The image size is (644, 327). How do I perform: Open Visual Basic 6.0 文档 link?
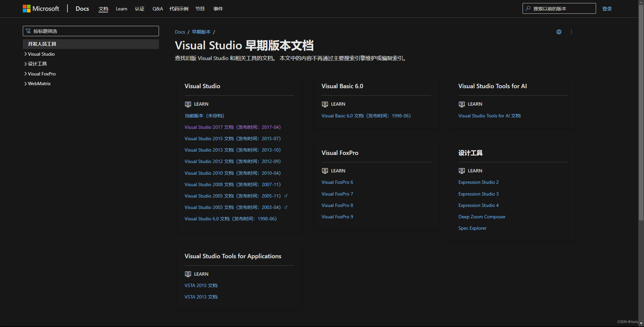click(x=366, y=116)
